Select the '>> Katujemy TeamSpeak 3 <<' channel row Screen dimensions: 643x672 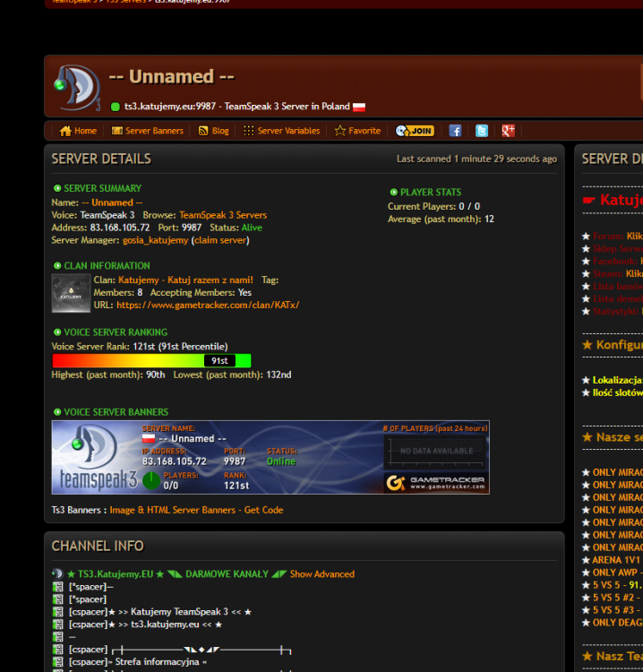[x=160, y=612]
